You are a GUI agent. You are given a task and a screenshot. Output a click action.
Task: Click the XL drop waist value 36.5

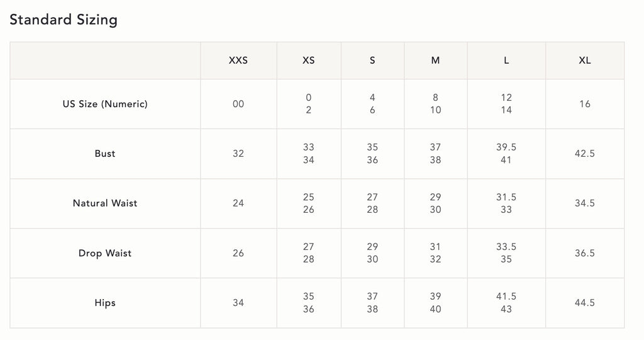(584, 253)
